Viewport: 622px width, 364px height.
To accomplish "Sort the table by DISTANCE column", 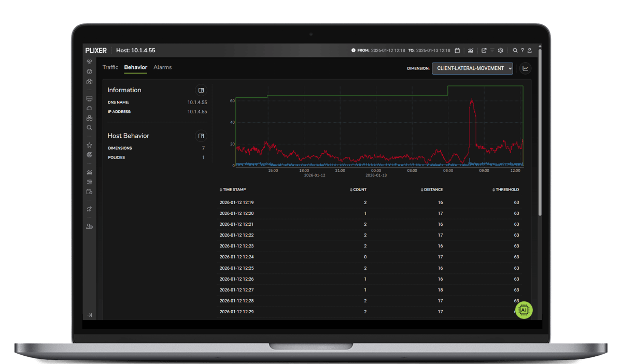I will point(432,190).
